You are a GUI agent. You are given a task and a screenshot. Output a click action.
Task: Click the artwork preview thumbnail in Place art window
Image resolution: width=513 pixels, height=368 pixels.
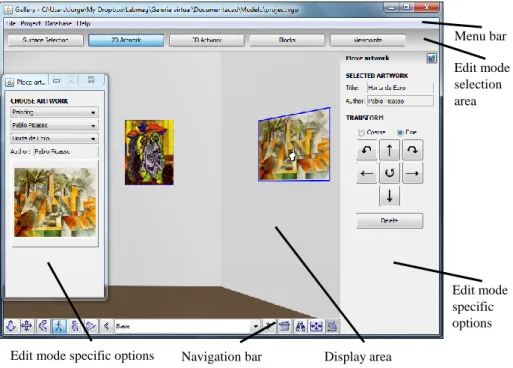(x=55, y=202)
